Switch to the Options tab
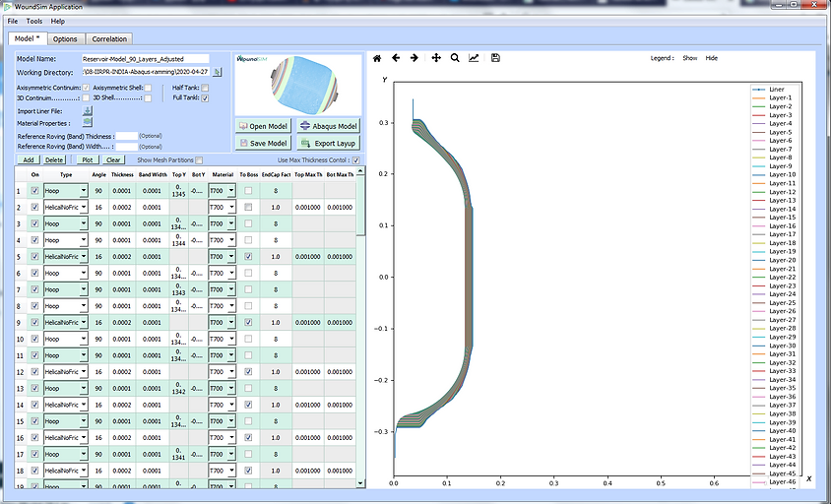This screenshot has width=831, height=504. (x=65, y=39)
